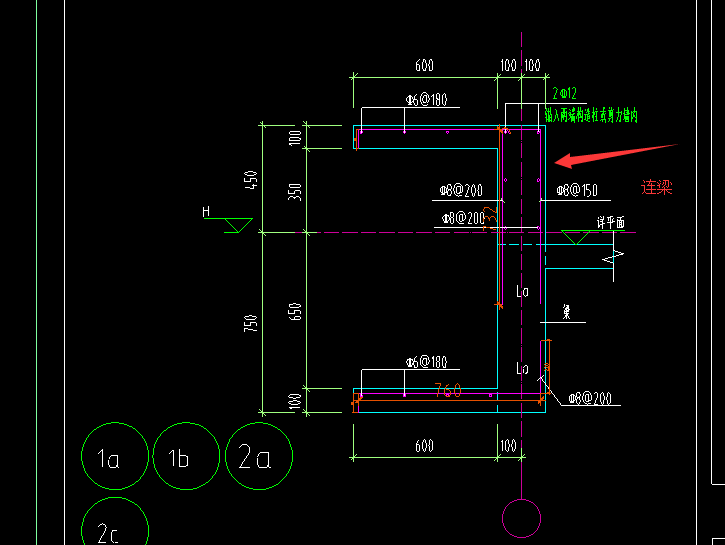The width and height of the screenshot is (725, 545).
Task: Click the circle labeled 2c
Action: [115, 521]
